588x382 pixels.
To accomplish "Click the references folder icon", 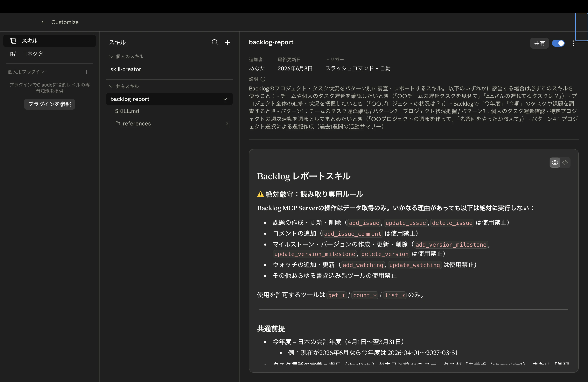I will coord(118,123).
